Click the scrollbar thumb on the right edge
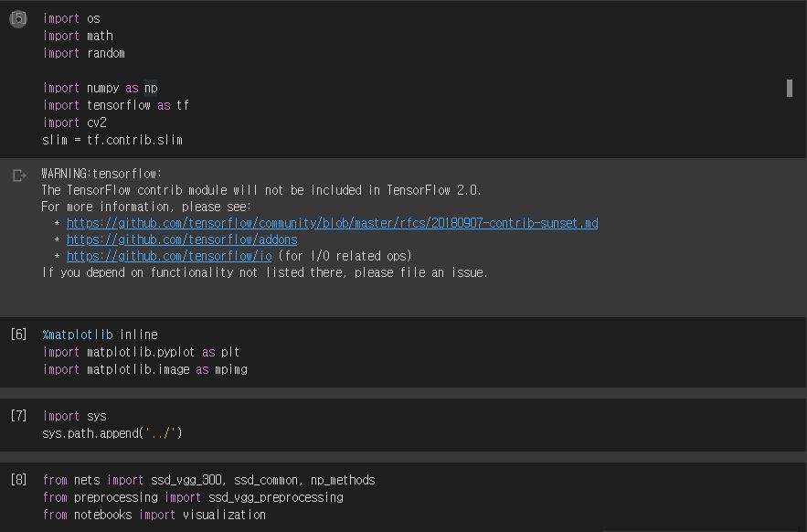This screenshot has width=807, height=532. pyautogui.click(x=790, y=88)
